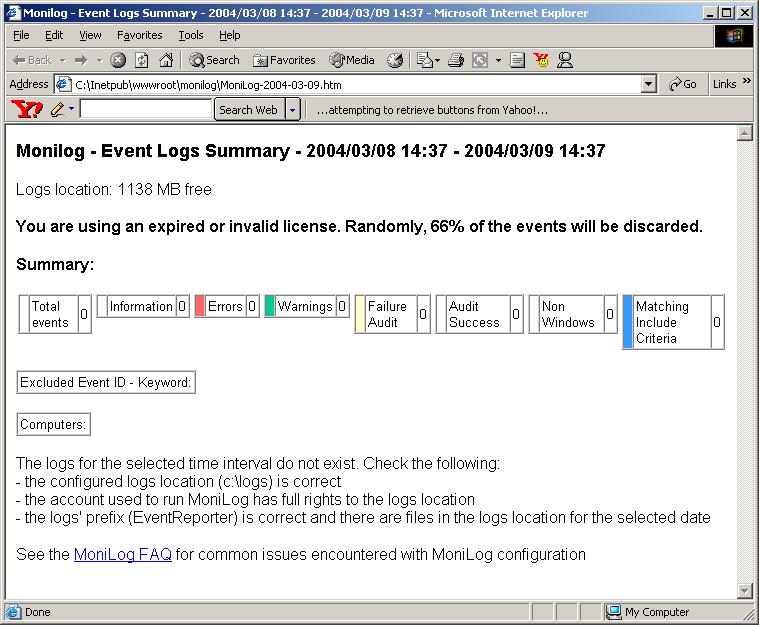Open the History toolbar icon
This screenshot has width=759, height=625.
tap(395, 60)
